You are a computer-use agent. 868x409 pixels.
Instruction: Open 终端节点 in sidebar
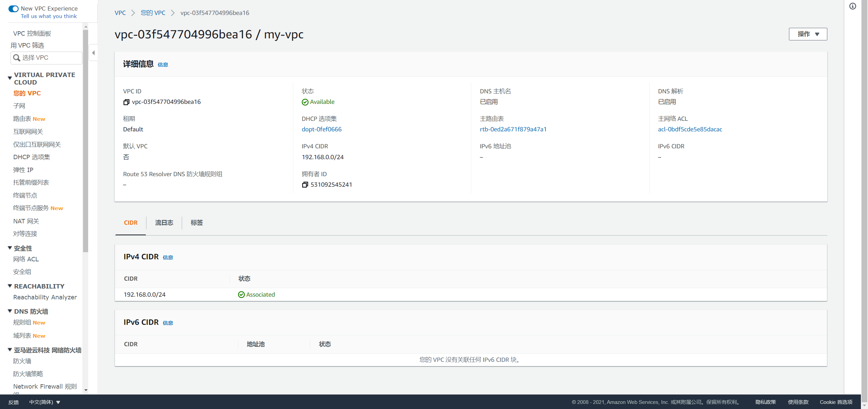coord(25,196)
